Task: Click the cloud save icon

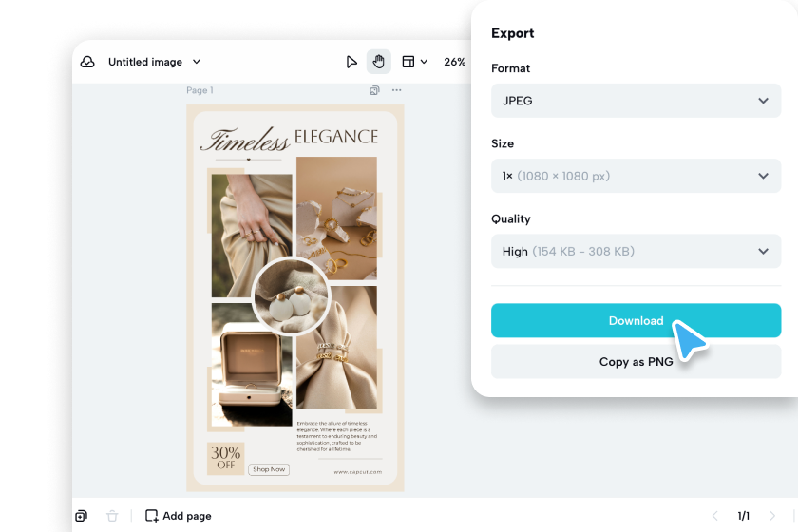Action: pyautogui.click(x=87, y=62)
